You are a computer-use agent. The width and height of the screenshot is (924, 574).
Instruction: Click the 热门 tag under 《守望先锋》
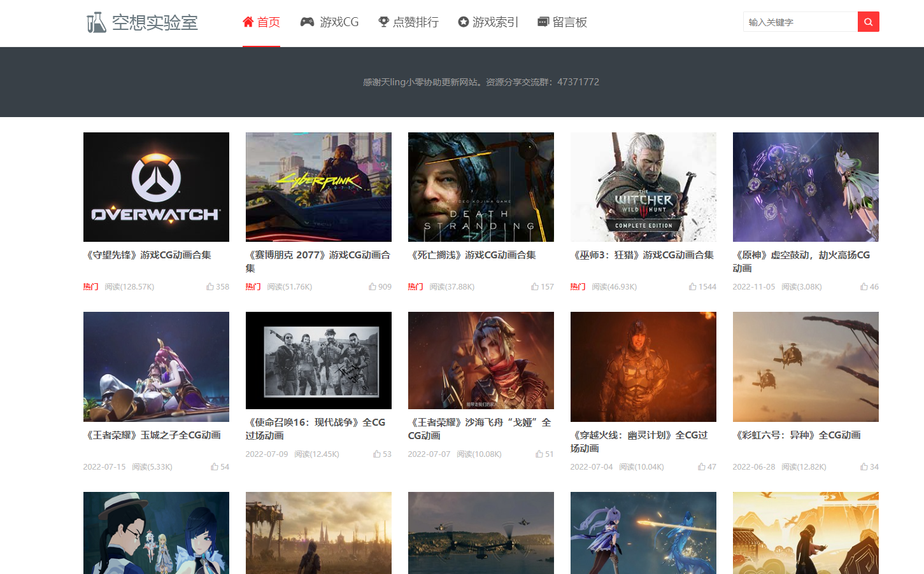91,287
